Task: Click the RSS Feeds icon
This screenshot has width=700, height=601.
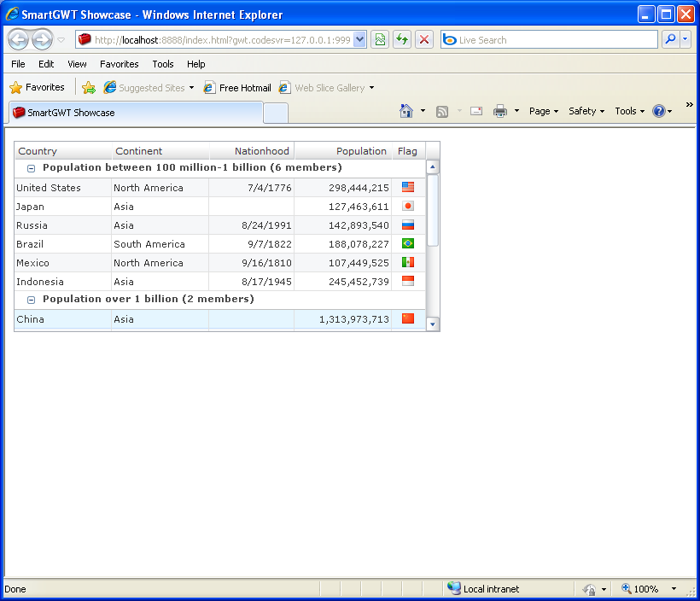Action: [442, 112]
